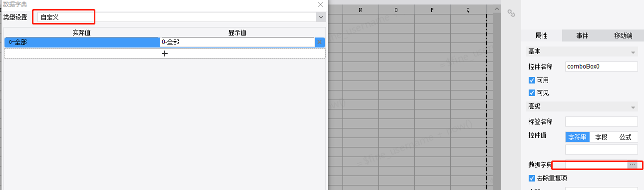Close the 数据字典 dialog

(x=321, y=4)
